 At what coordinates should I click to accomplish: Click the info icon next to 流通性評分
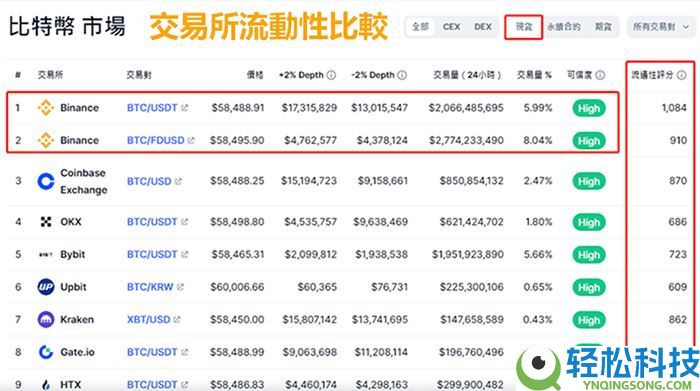[x=681, y=75]
